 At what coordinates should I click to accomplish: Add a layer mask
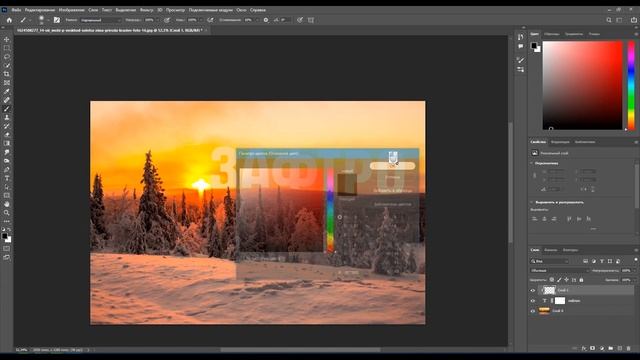pyautogui.click(x=593, y=348)
